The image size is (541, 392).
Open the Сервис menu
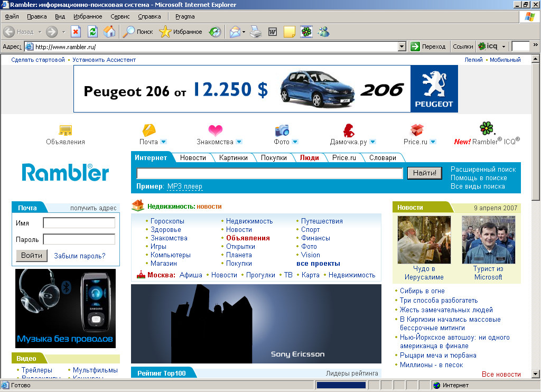tap(120, 16)
